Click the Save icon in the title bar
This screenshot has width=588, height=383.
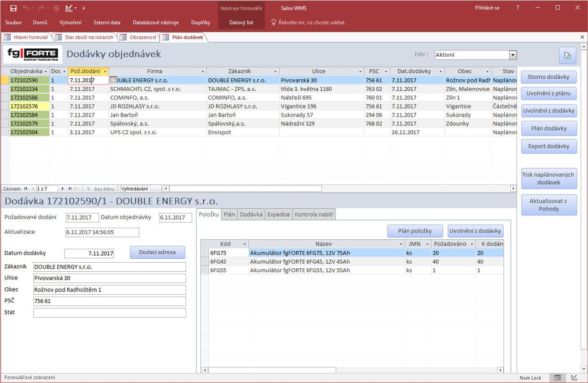click(13, 8)
